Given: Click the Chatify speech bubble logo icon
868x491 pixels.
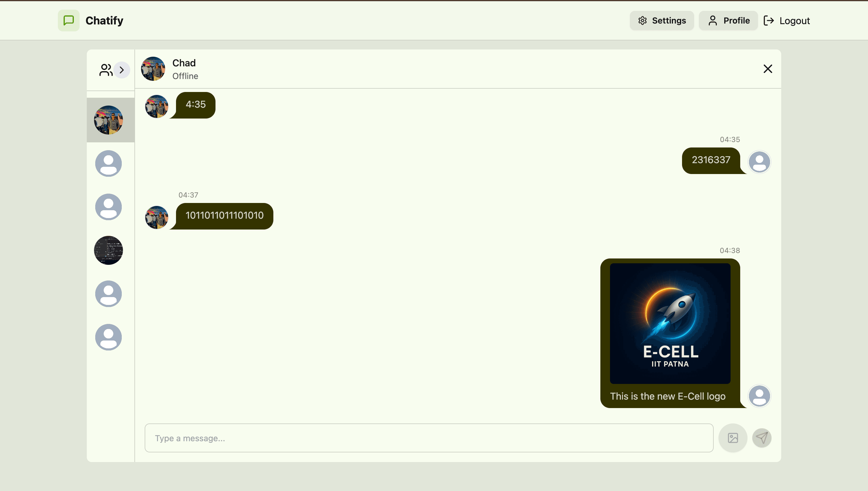Looking at the screenshot, I should click(x=68, y=21).
